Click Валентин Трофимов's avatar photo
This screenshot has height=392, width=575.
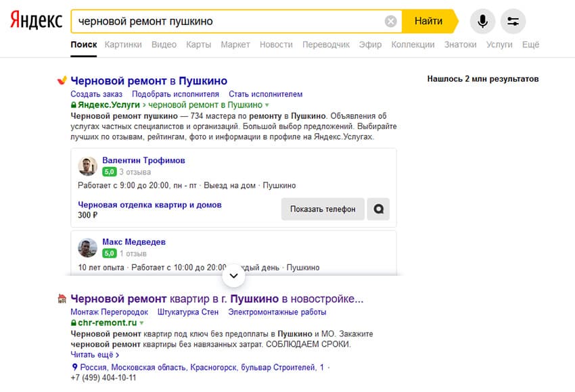click(x=87, y=166)
